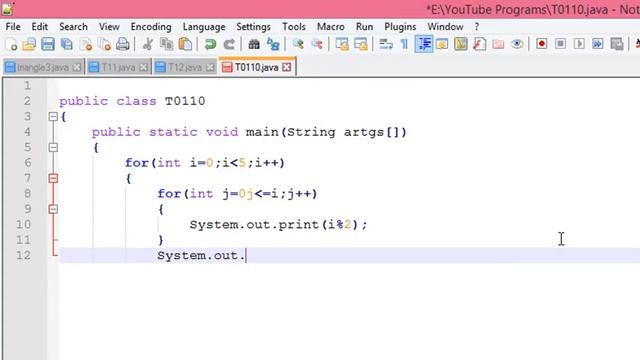640x360 pixels.
Task: Open the Edit menu
Action: tap(40, 27)
